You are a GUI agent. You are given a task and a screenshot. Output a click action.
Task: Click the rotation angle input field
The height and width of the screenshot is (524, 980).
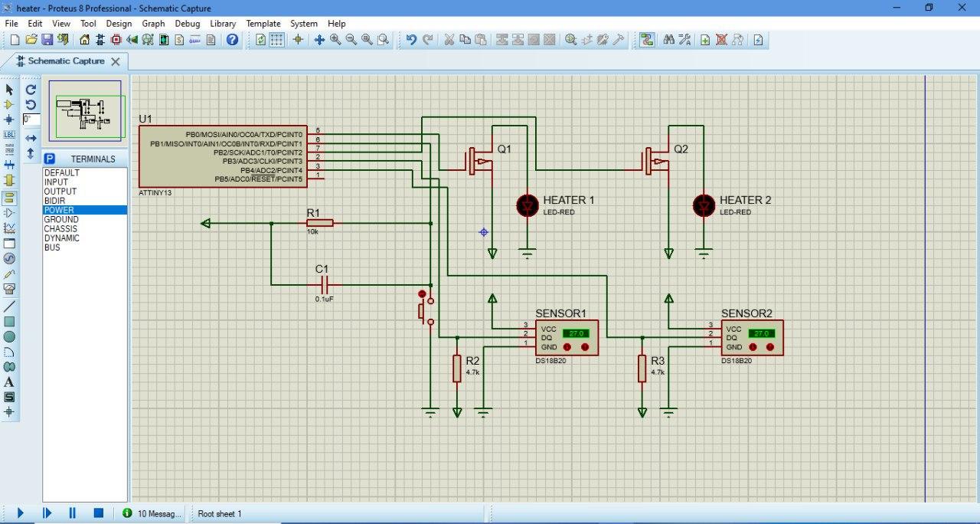click(x=31, y=120)
